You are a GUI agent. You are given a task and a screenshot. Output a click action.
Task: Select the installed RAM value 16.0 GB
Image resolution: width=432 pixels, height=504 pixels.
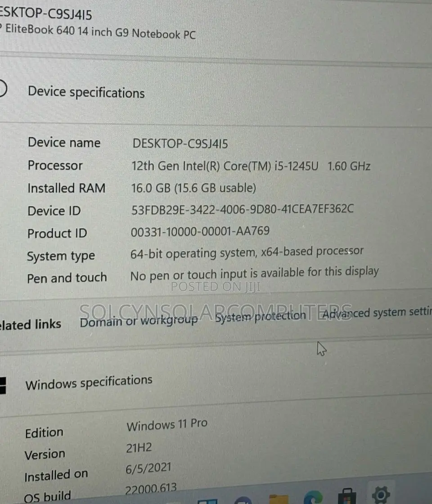tap(193, 188)
